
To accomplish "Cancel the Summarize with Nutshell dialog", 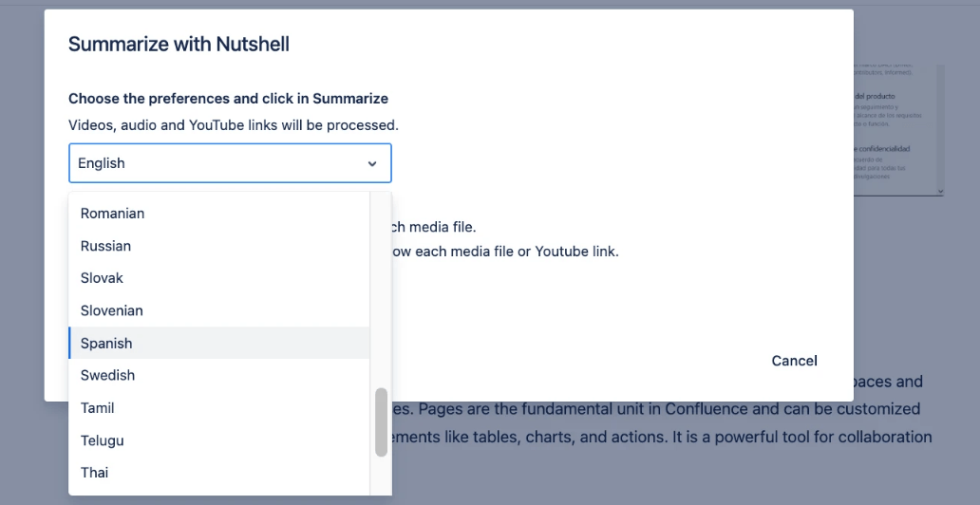I will pyautogui.click(x=794, y=361).
